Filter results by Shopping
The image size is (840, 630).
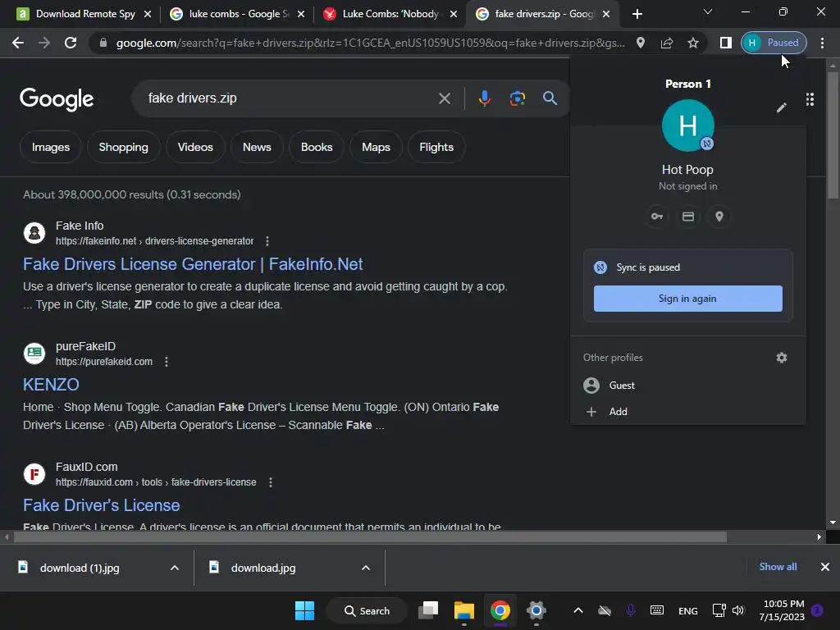tap(123, 147)
